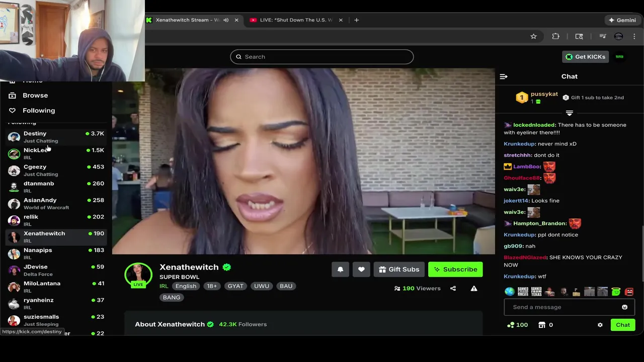Open dtanmanb's channel in sidebar
This screenshot has width=644, height=362.
[55, 187]
